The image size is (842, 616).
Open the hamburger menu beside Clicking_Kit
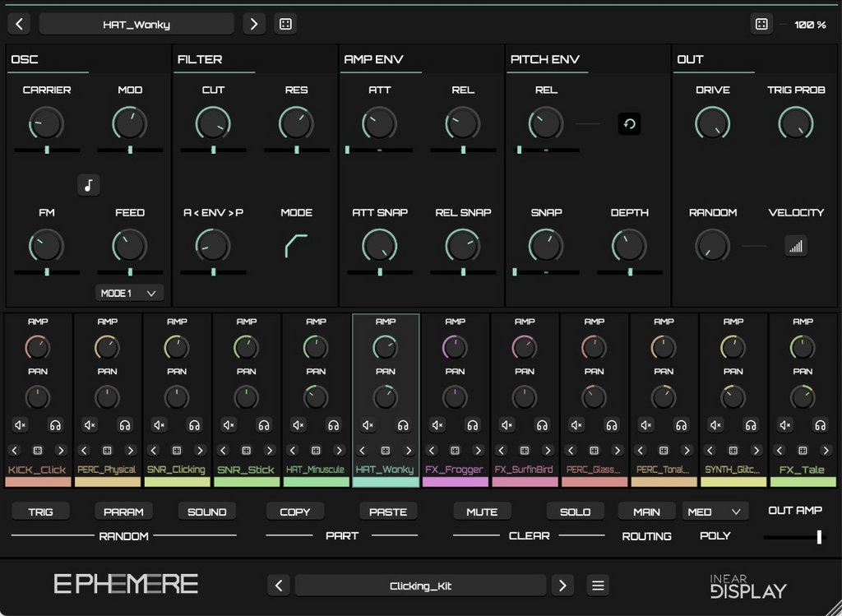point(599,586)
